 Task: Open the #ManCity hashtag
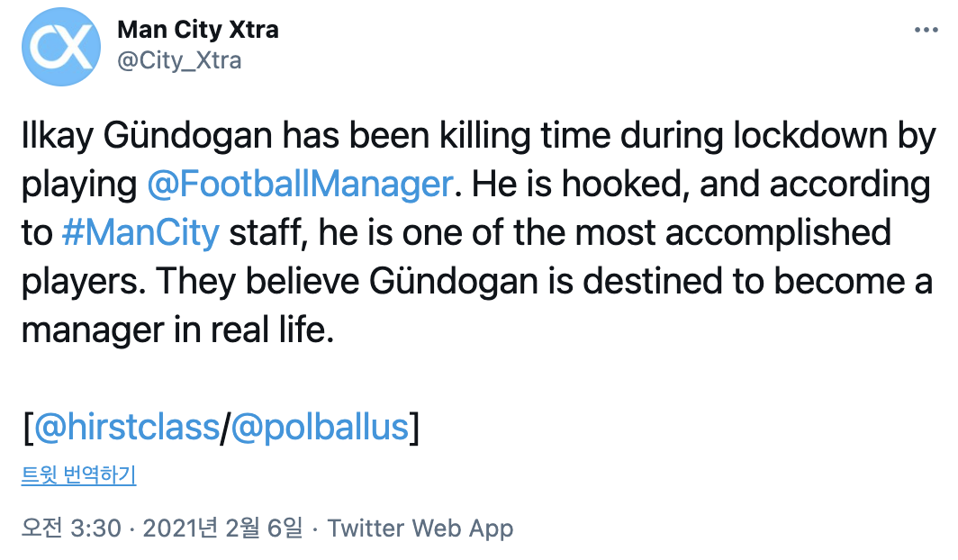tap(140, 232)
